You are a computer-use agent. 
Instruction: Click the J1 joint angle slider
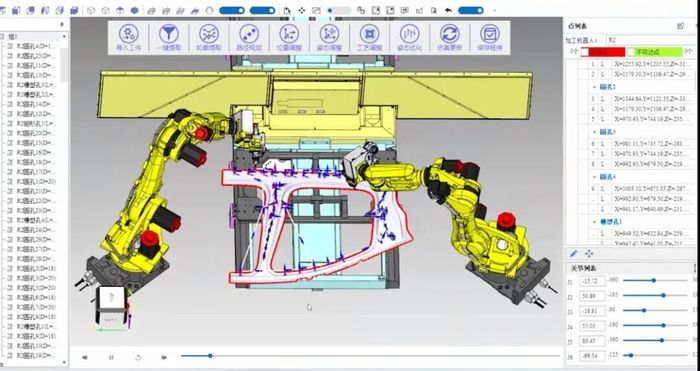655,280
